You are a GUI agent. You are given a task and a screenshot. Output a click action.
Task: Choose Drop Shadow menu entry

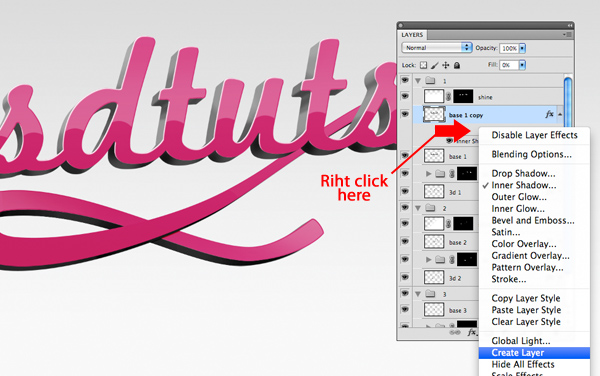tap(534, 173)
